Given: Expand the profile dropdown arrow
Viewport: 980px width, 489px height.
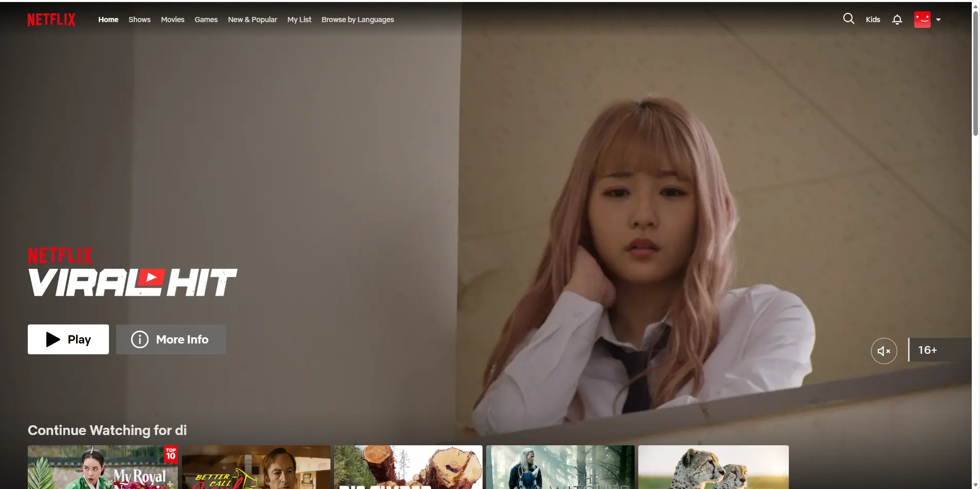Looking at the screenshot, I should click(938, 20).
